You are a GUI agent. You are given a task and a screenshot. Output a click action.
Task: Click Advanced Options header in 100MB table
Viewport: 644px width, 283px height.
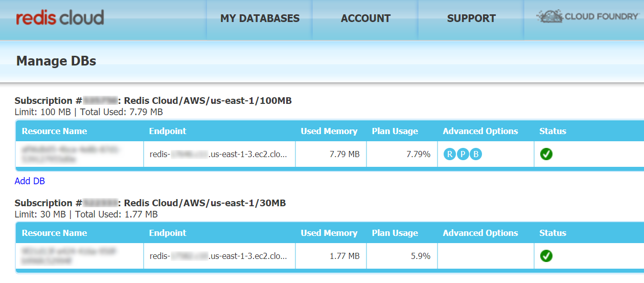[x=480, y=131]
